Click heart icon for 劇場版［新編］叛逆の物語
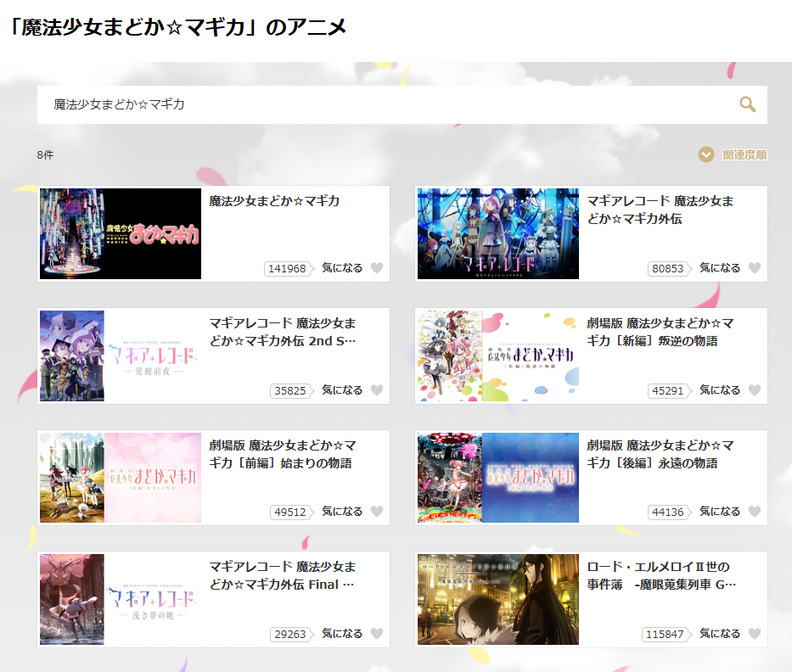This screenshot has height=672, width=792. click(x=755, y=390)
